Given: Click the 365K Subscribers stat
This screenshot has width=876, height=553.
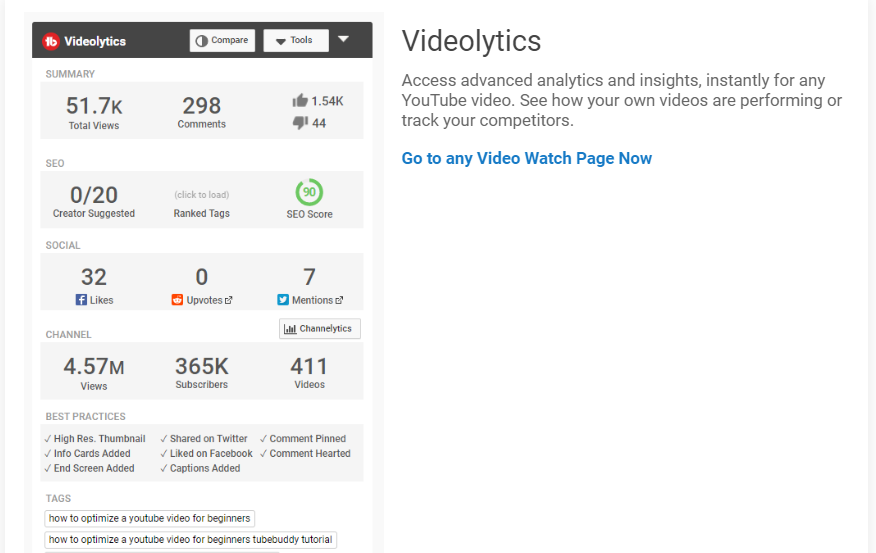Looking at the screenshot, I should pos(202,373).
